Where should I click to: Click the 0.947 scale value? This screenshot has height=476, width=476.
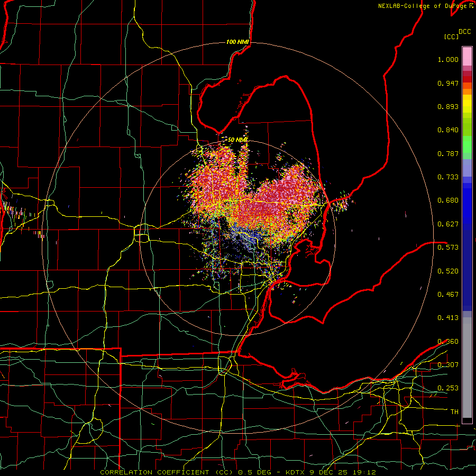[x=448, y=83]
